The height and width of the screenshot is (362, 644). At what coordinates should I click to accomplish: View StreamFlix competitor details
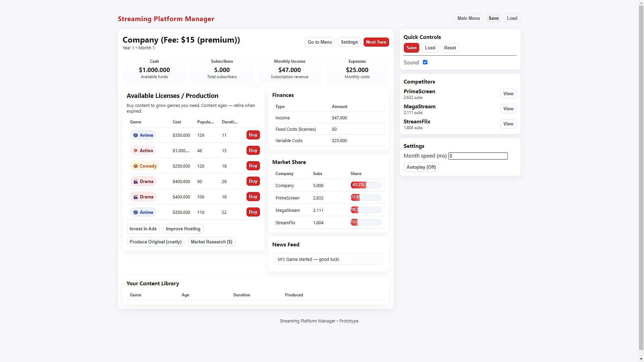coord(508,124)
